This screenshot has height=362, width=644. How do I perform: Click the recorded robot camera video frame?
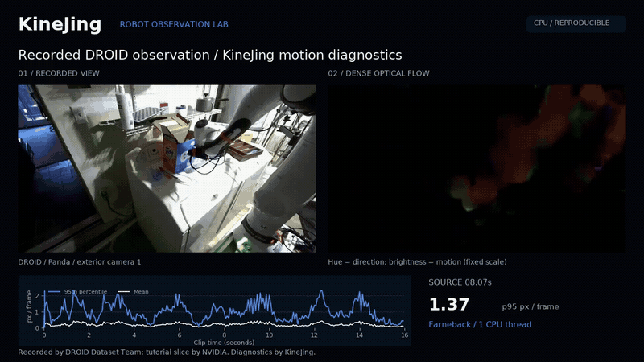click(167, 169)
